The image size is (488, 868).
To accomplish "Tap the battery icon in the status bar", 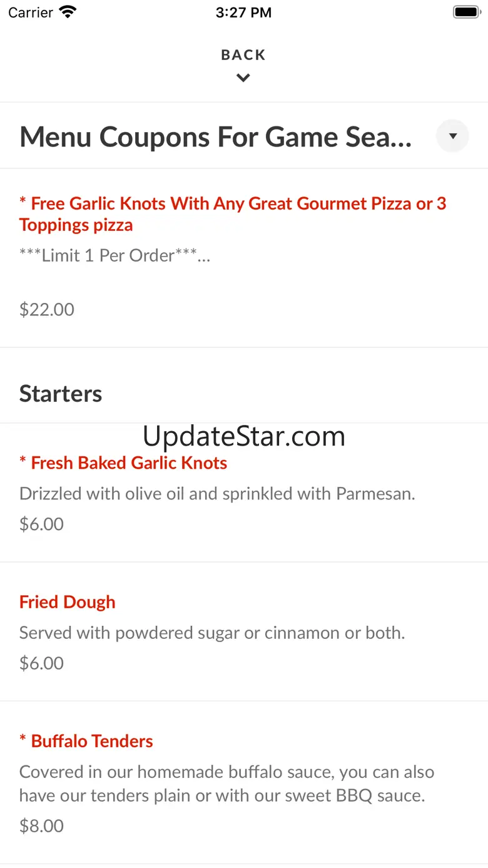I will coord(465,12).
